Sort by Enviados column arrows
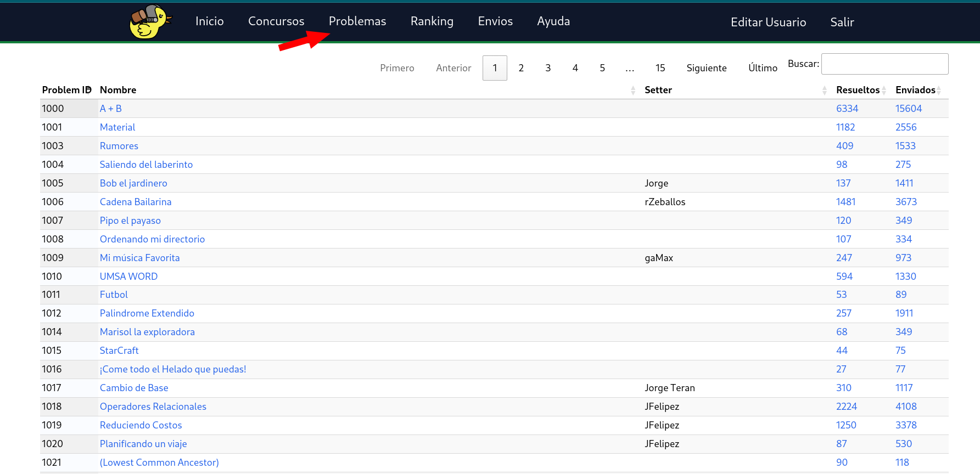Screen dimensions: 980x474 point(939,90)
